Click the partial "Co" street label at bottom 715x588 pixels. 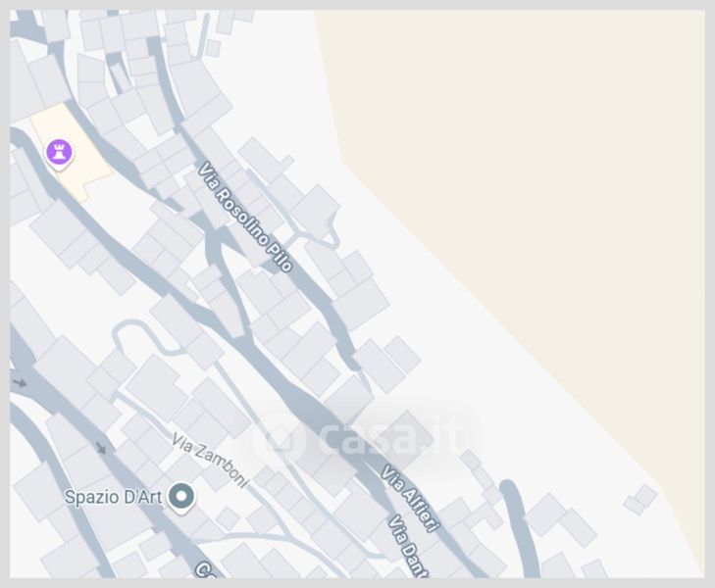[208, 570]
